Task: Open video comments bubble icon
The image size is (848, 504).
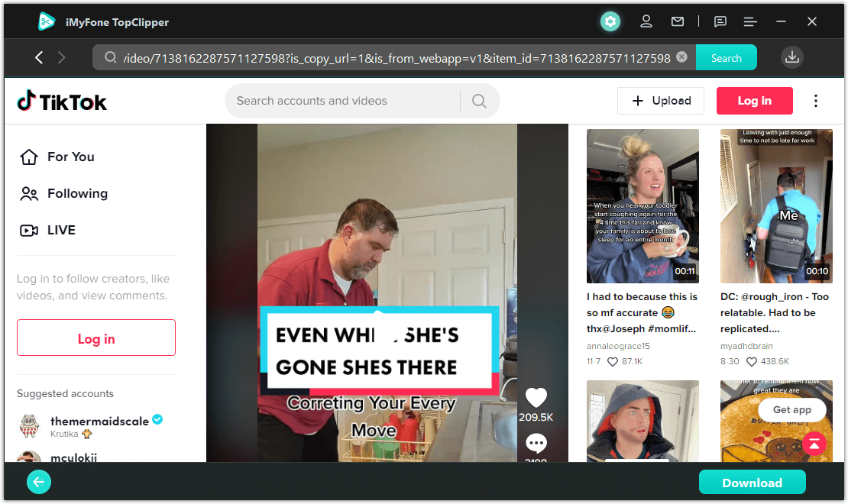Action: tap(536, 443)
